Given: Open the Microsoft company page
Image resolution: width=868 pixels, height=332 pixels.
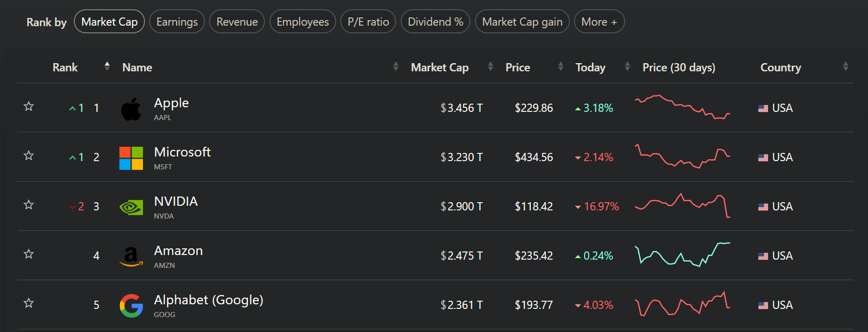Looking at the screenshot, I should pos(182,152).
